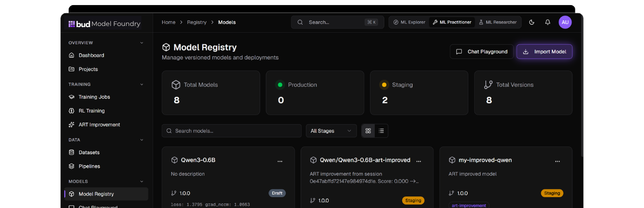644x208 pixels.
Task: Click the art-improvement tag
Action: (x=468, y=205)
